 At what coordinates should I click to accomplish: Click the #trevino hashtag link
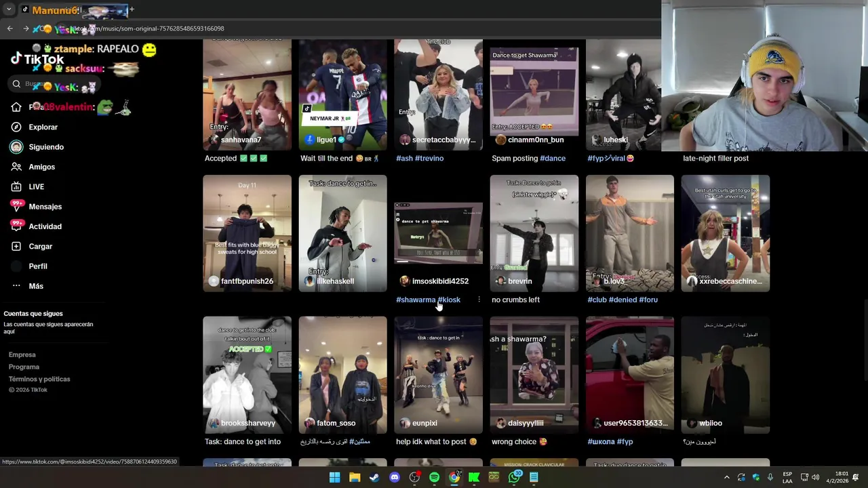[x=429, y=158]
